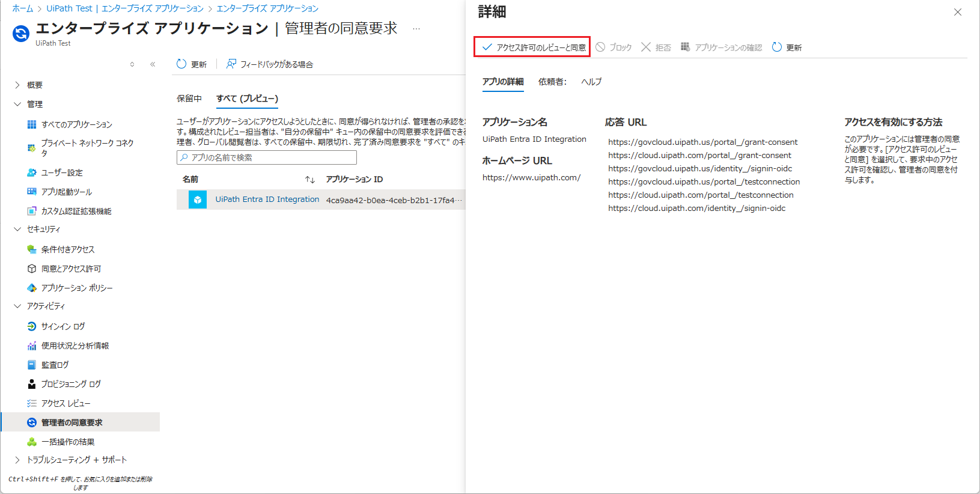Screen dimensions: 980x494
Task: Open UiPath Test | エンタープライズ アプリケーション breadcrumb
Action: tap(125, 8)
